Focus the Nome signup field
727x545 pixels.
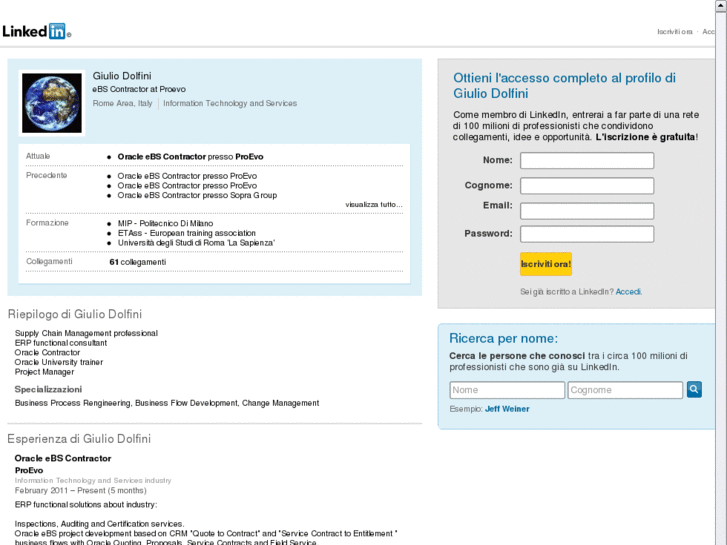[587, 160]
